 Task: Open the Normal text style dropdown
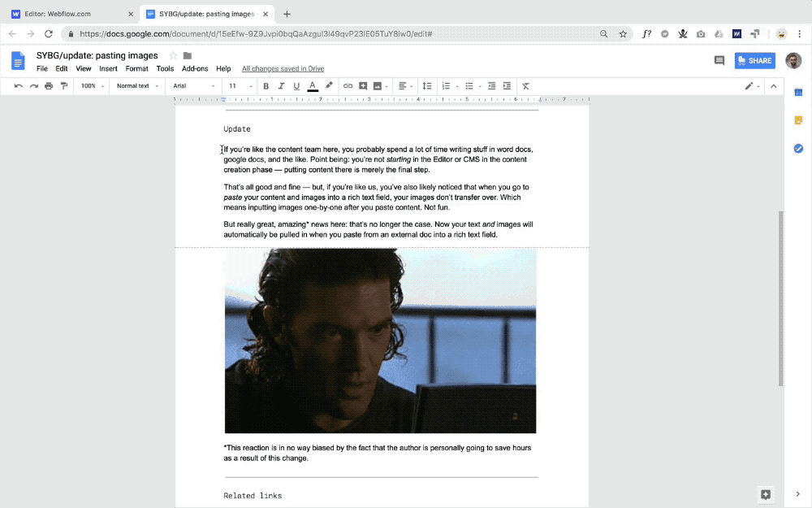coord(137,86)
